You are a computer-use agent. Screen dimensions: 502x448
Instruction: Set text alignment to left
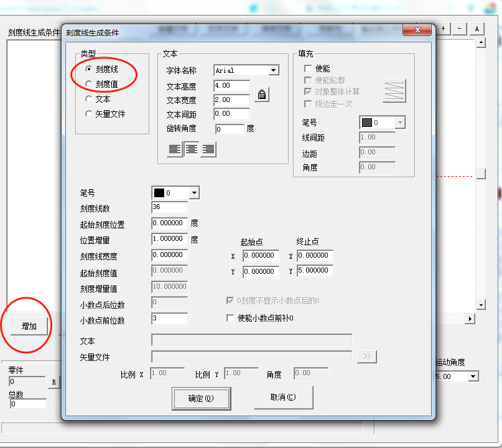point(174,149)
